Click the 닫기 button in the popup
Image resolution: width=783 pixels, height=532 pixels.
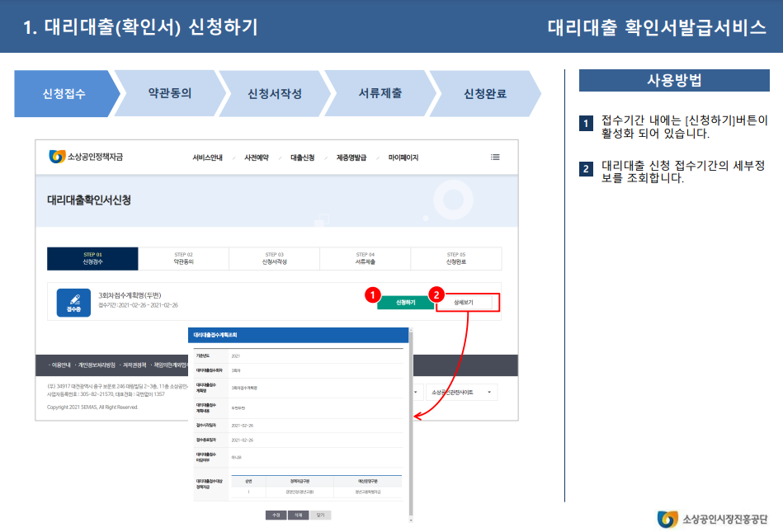(x=320, y=515)
